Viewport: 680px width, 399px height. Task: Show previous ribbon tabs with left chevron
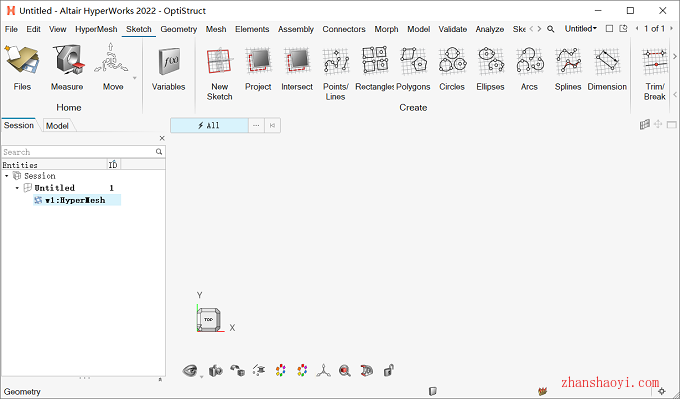[531, 29]
